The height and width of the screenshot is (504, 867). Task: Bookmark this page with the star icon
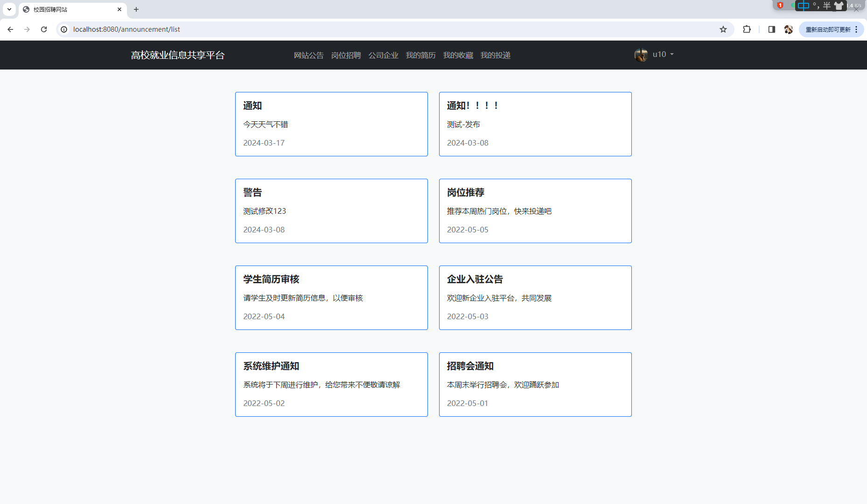[x=723, y=29]
